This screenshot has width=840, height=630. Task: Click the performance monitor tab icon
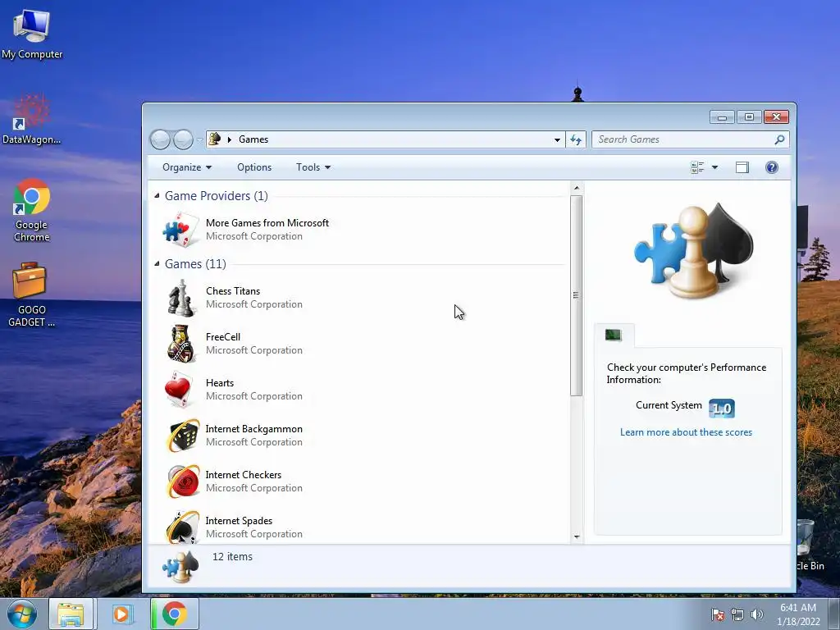pyautogui.click(x=614, y=336)
